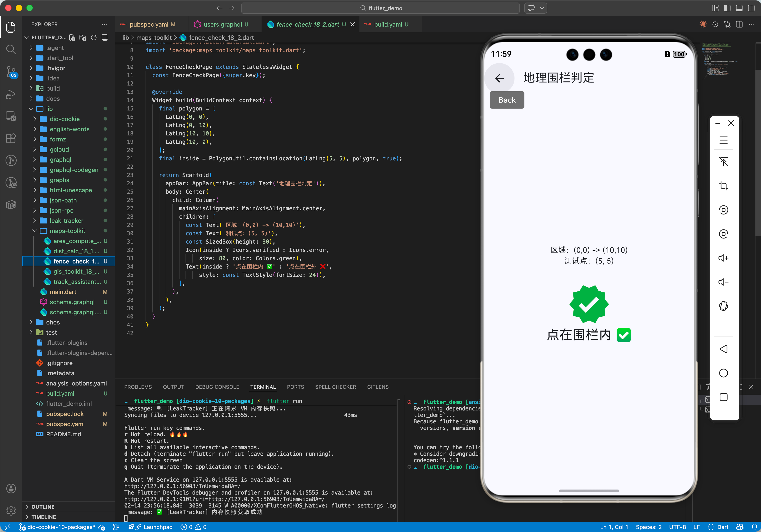Open the Search view in activity bar
The image size is (761, 532).
point(11,49)
